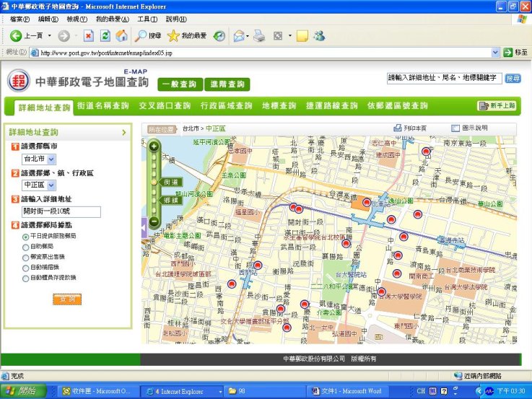Click the taskbar language bar CH indicator
This screenshot has width=532, height=399.
click(x=421, y=391)
